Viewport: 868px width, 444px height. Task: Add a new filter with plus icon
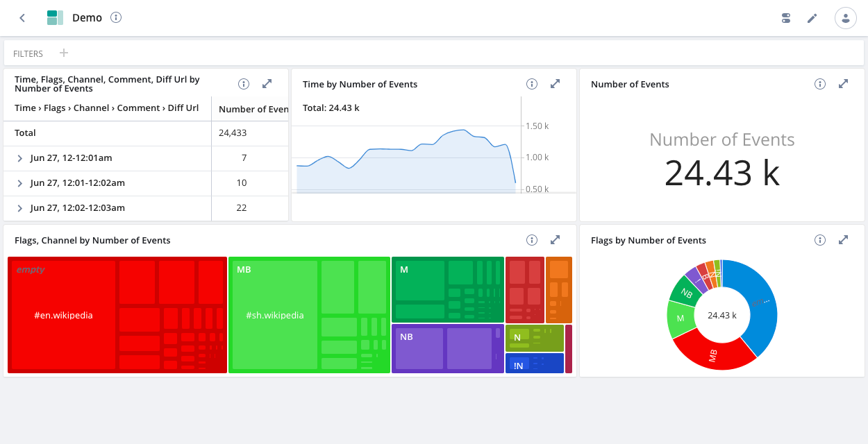[64, 53]
